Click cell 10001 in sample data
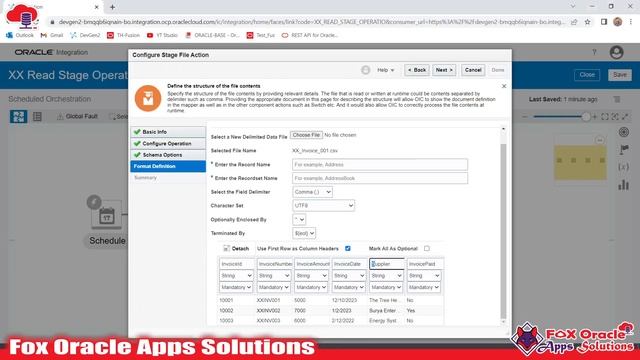Image resolution: width=640 pixels, height=360 pixels. [226, 300]
